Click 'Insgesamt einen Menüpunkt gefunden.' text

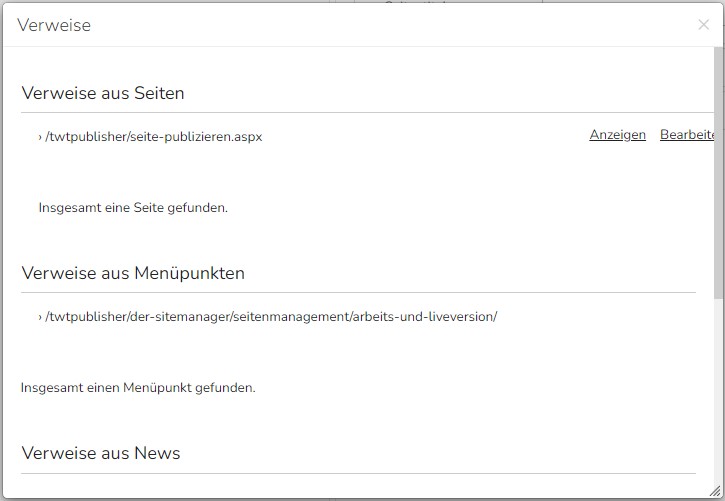(x=138, y=387)
